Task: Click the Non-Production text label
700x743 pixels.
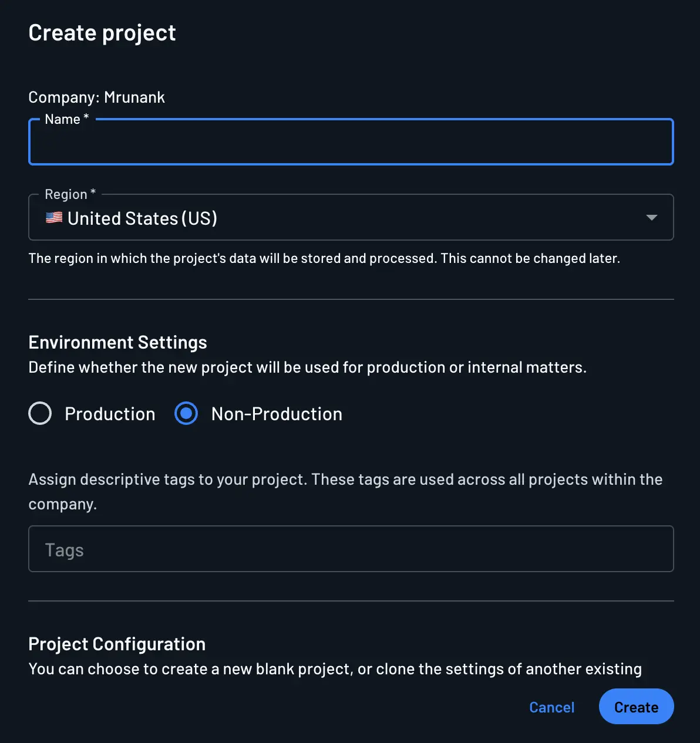Action: [276, 413]
